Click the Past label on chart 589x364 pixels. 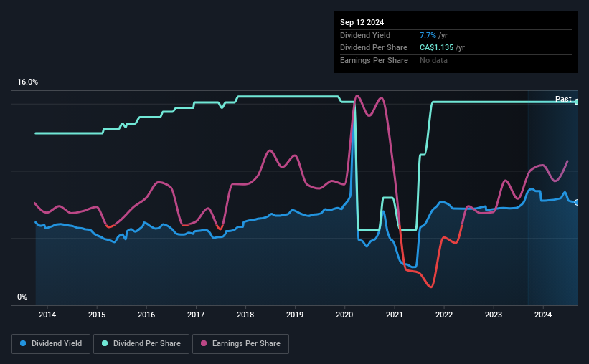tap(563, 99)
